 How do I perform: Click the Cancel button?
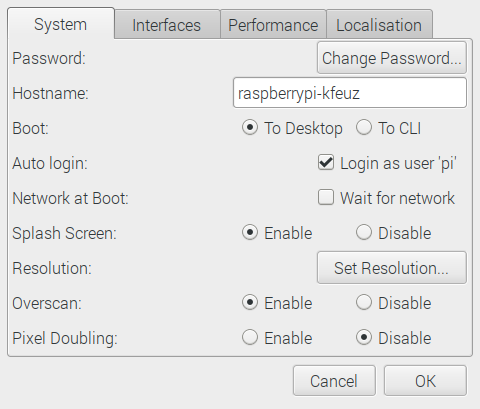334,381
